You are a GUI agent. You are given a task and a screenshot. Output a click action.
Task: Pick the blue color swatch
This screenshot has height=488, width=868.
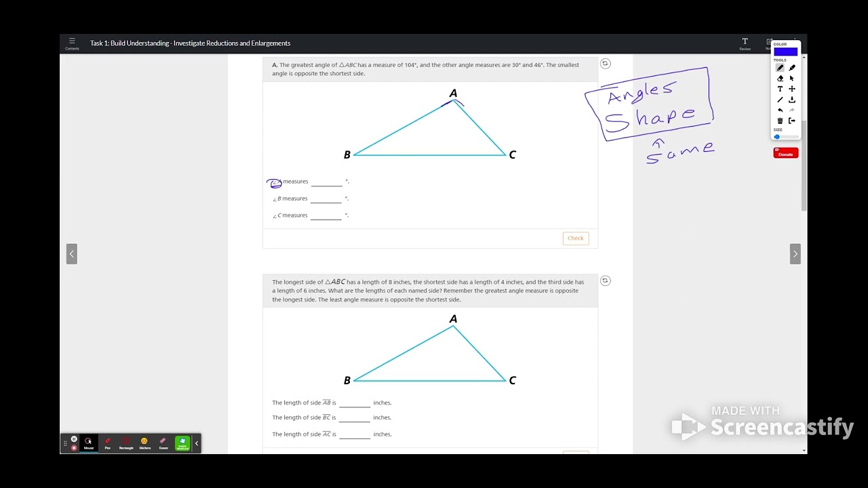[x=785, y=52]
